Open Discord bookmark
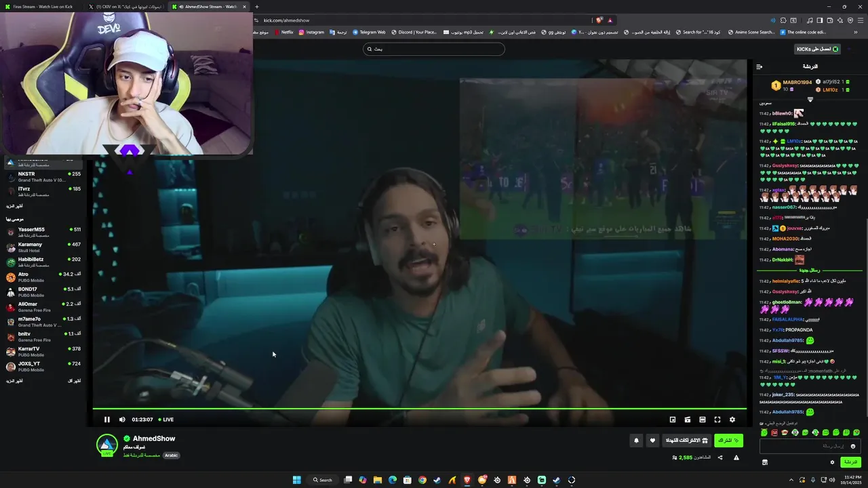The height and width of the screenshot is (488, 868). point(414,32)
